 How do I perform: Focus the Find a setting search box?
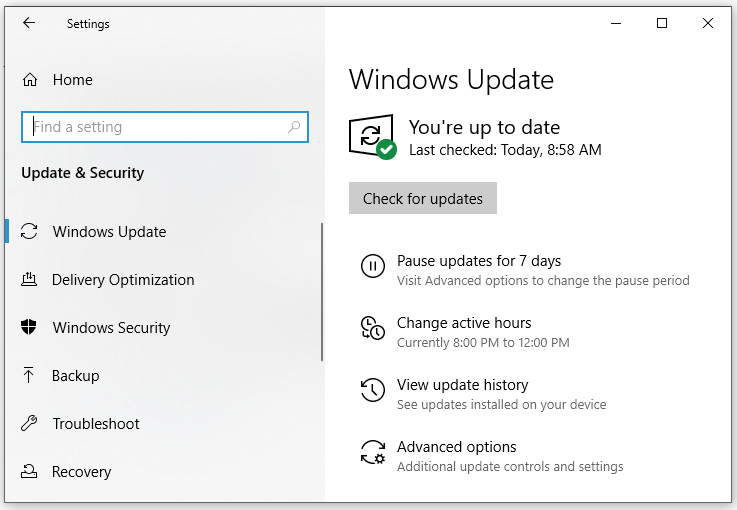coord(165,127)
